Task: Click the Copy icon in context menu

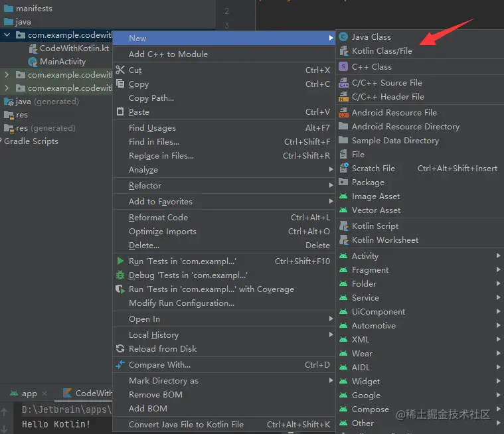Action: click(x=120, y=84)
